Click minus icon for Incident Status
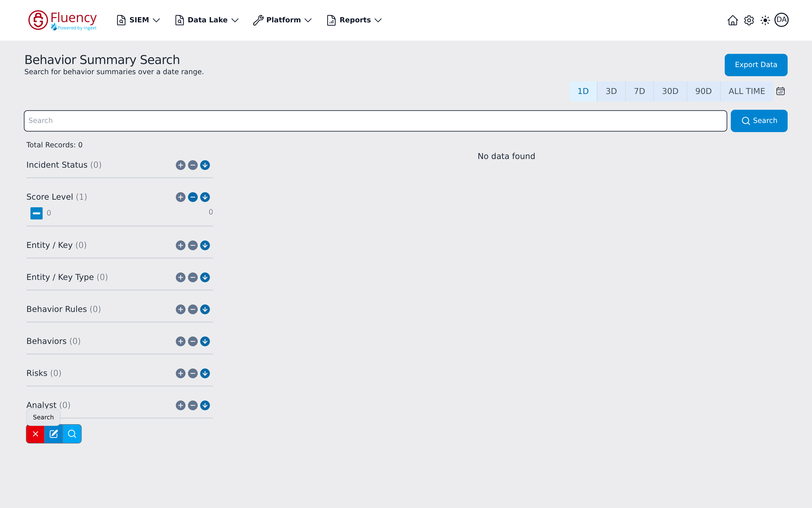812x508 pixels. click(193, 165)
